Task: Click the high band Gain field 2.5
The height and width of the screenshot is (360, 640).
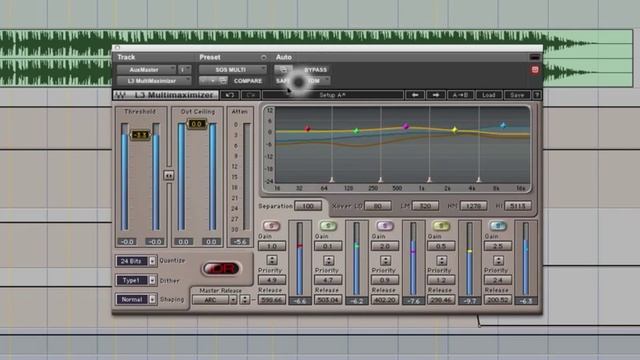Action: (x=498, y=246)
